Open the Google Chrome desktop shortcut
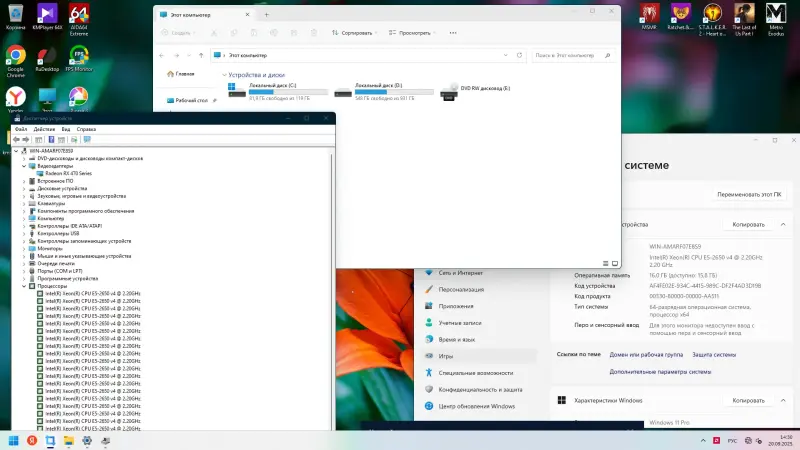800x450 pixels. (x=15, y=61)
